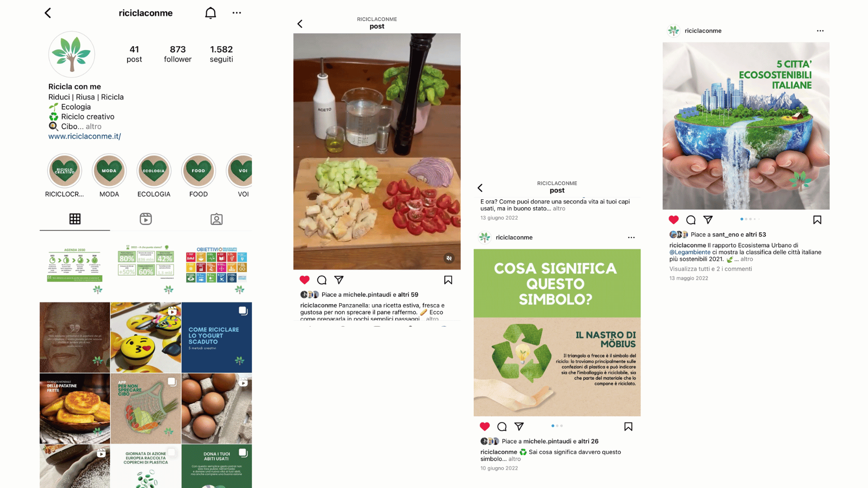Save the Panzanella post with bookmark icon
868x488 pixels.
448,280
